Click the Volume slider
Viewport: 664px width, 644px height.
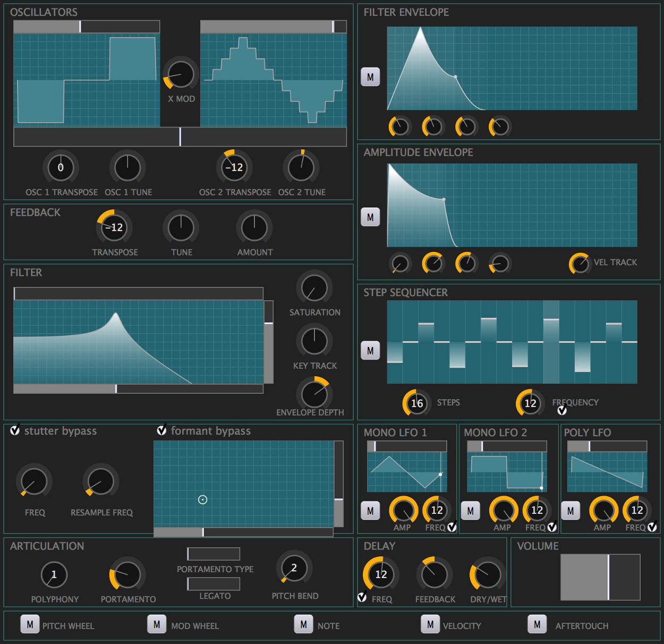(x=600, y=577)
